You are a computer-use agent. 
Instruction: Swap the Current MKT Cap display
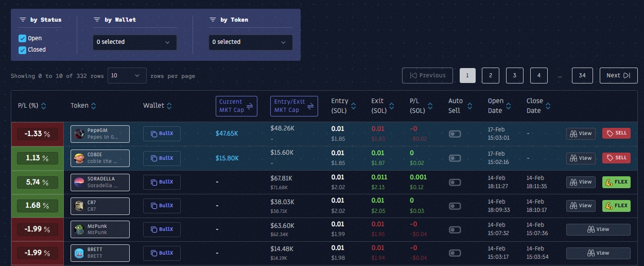pyautogui.click(x=250, y=106)
